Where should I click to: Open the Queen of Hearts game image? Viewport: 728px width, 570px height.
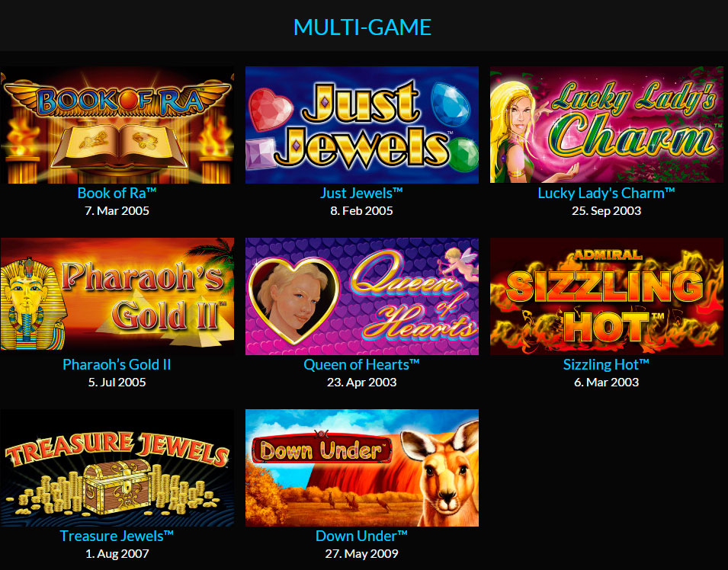tap(361, 296)
